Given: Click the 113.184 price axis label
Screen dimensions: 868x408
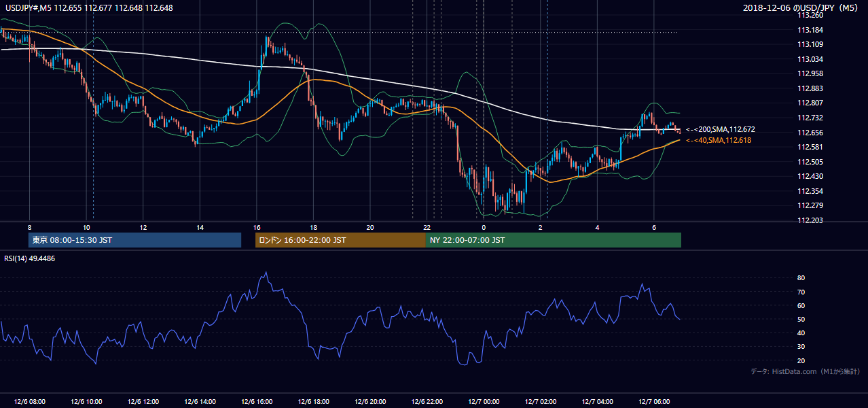Looking at the screenshot, I should click(x=810, y=30).
